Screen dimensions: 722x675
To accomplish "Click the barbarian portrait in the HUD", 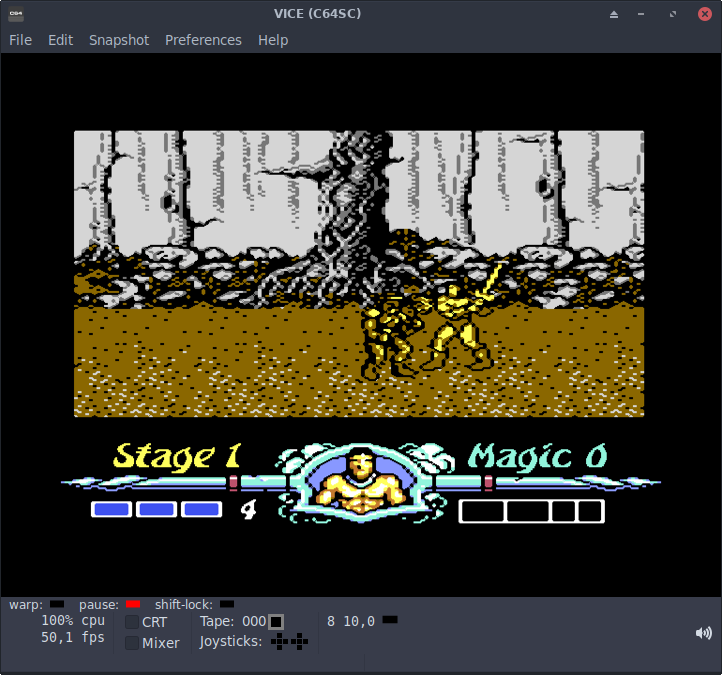I will 361,483.
